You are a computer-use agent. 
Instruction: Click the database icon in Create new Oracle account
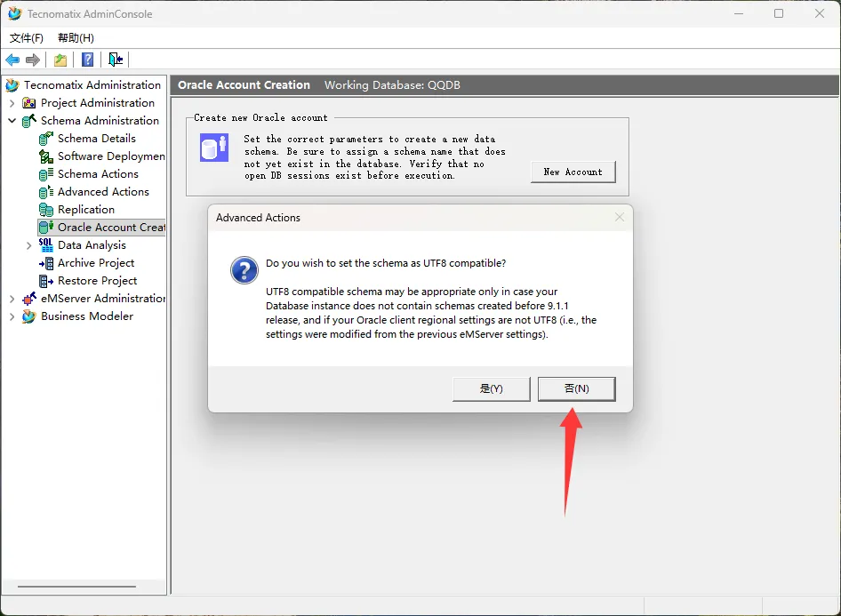coord(214,148)
